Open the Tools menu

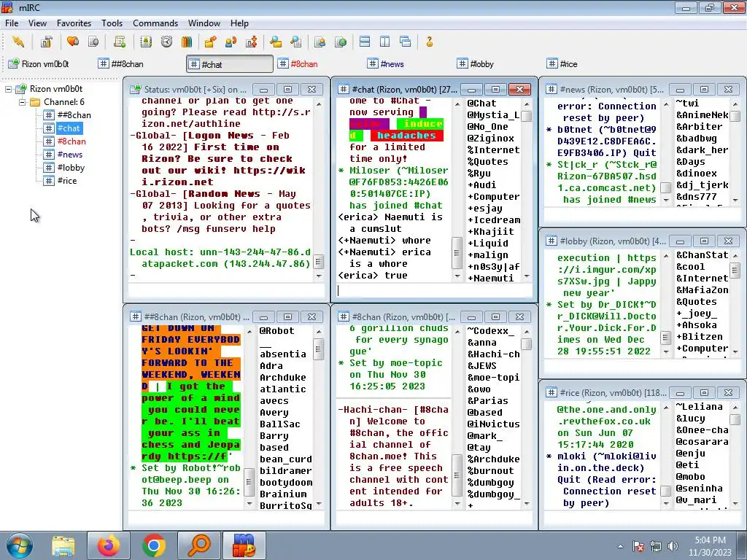coord(112,23)
